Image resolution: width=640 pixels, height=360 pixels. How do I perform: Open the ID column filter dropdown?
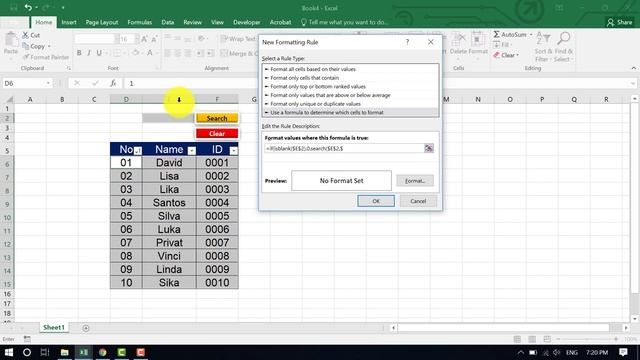click(233, 151)
